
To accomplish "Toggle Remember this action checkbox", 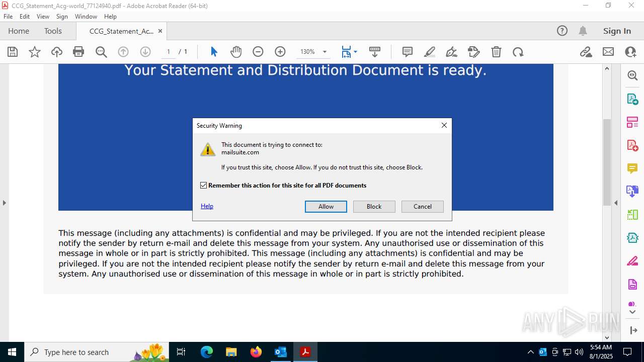I will click(x=204, y=186).
